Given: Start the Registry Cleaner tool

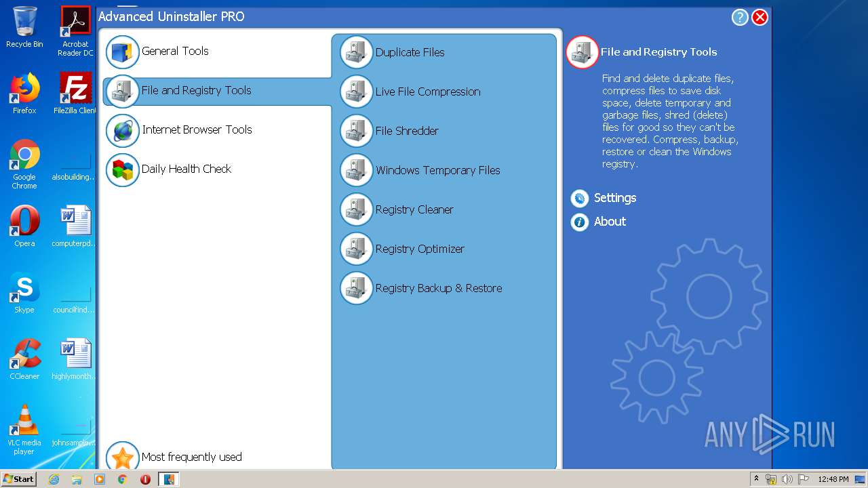Looking at the screenshot, I should click(414, 210).
